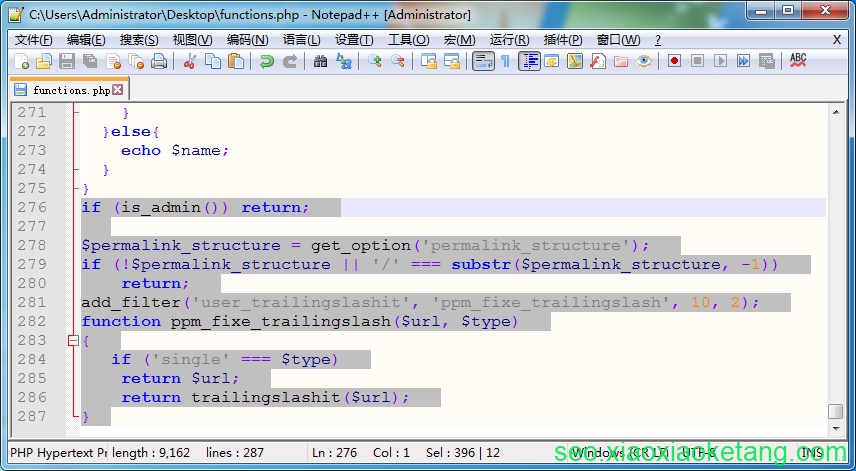Click 'Sel : 396 | 12' status field

(463, 452)
